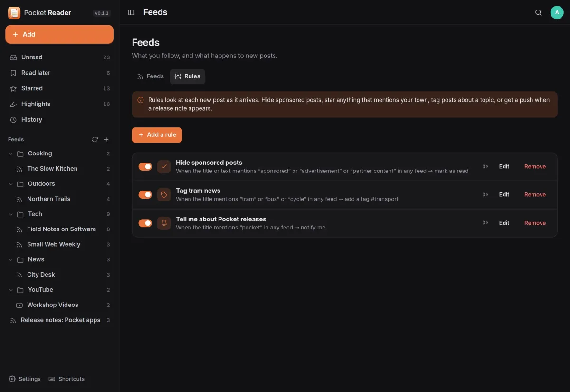Refresh all feeds icon
This screenshot has width=570, height=392.
pyautogui.click(x=95, y=139)
